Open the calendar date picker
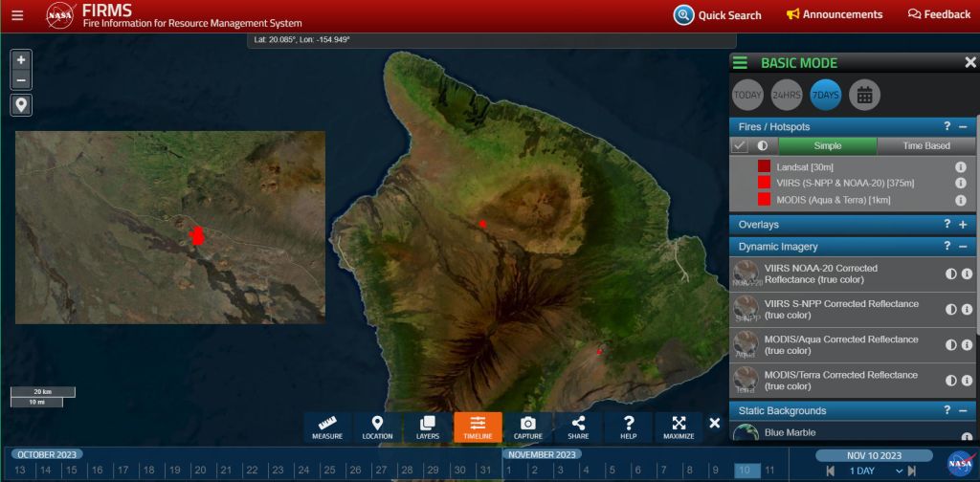 pyautogui.click(x=864, y=95)
